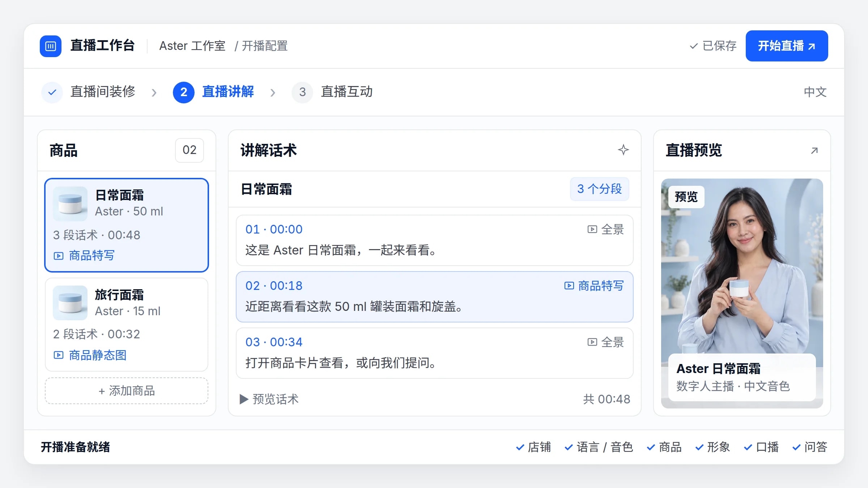Click 商品静态图 video icon in 旅行面霜 card
Screen dimensions: 868x488
59,355
